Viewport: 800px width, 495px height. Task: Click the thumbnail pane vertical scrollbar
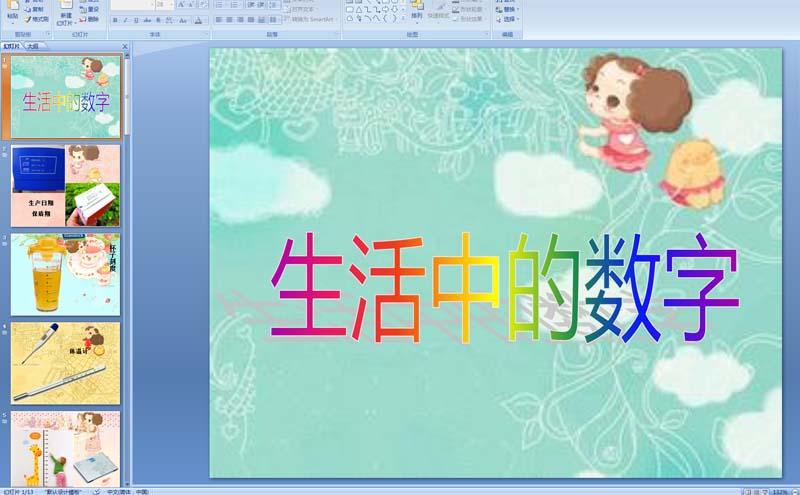[127, 270]
